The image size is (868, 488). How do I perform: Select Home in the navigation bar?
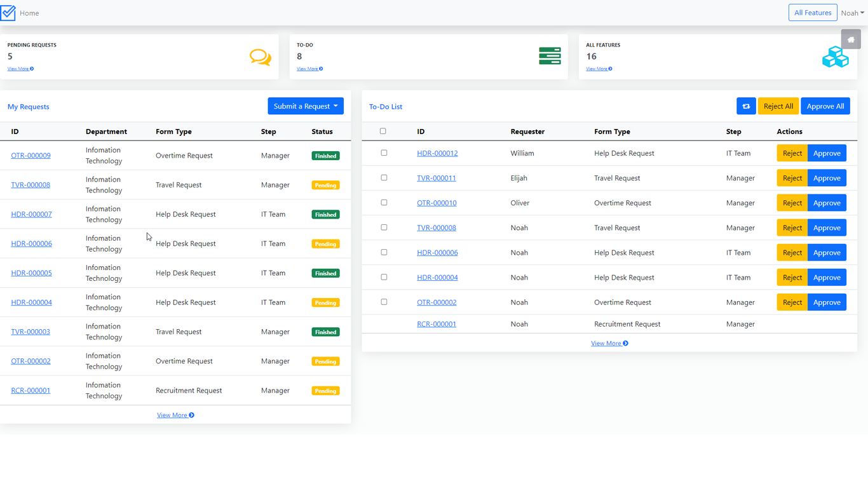[x=30, y=13]
